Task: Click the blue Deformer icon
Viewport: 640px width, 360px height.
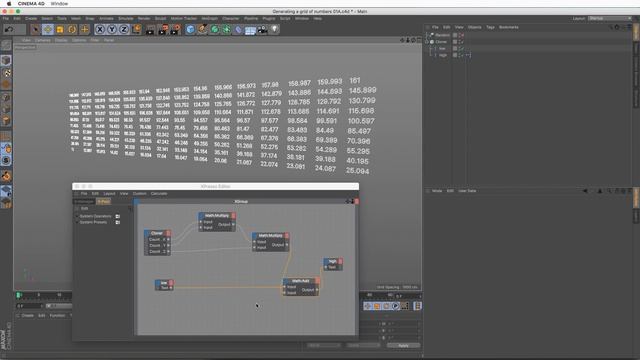Action: tap(238, 29)
